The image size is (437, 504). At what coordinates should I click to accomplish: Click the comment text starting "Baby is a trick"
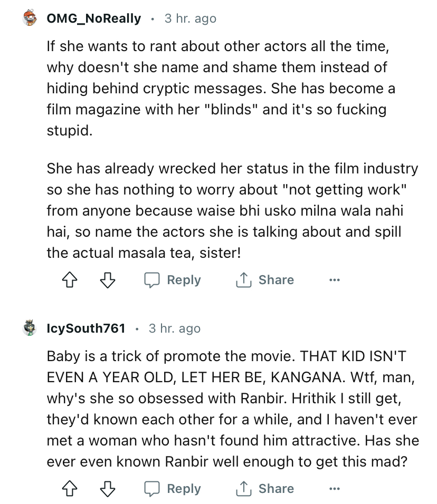[232, 409]
